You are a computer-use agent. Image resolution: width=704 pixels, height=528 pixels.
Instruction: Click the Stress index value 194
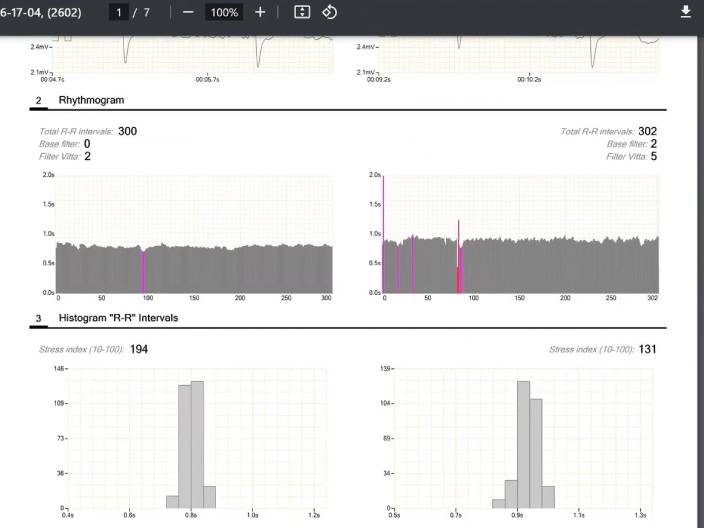pos(138,349)
